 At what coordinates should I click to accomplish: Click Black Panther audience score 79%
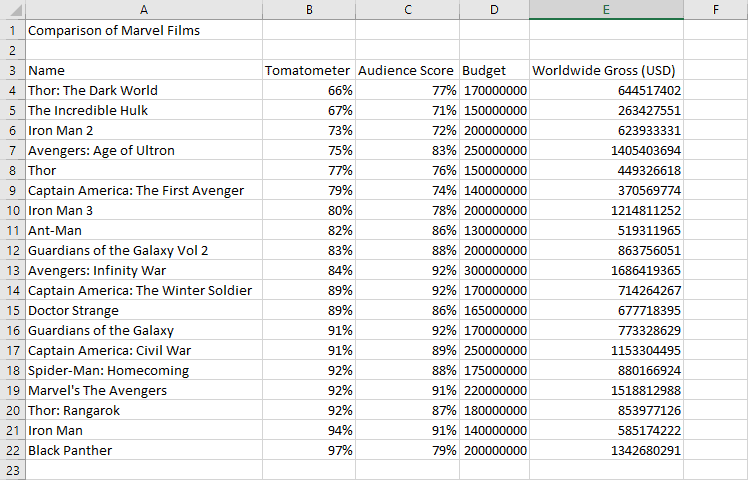[407, 450]
